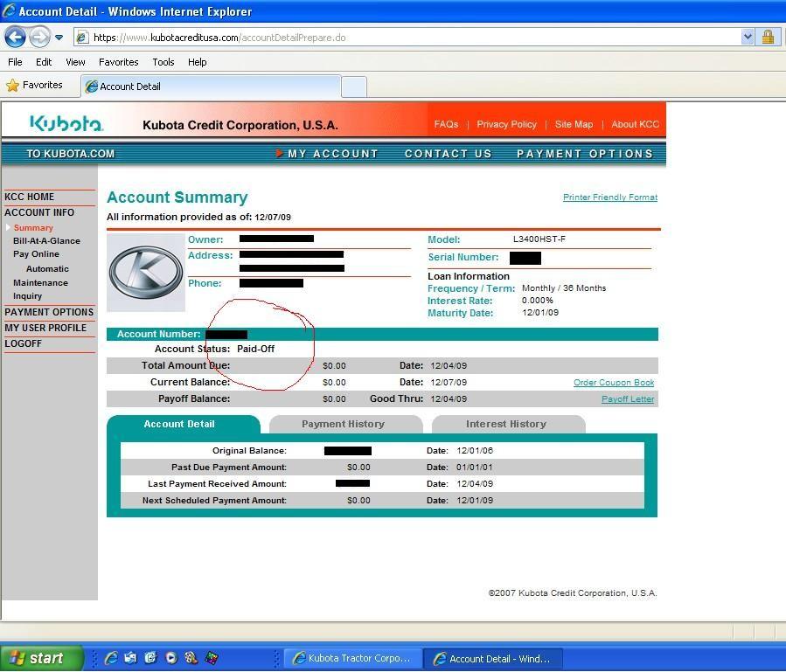Open the Edit menu
786x672 pixels.
[x=44, y=62]
